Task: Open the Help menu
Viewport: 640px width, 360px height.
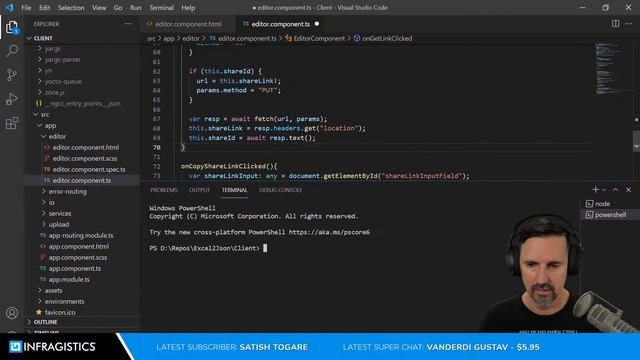Action: (188, 8)
